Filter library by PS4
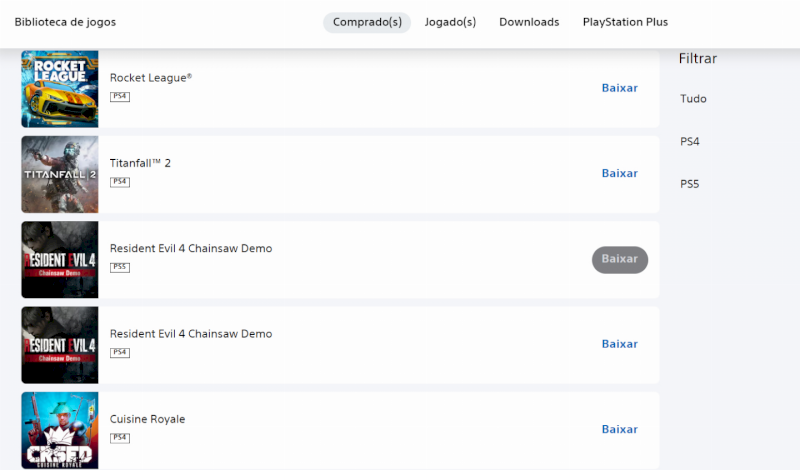The height and width of the screenshot is (470, 800). pos(689,142)
